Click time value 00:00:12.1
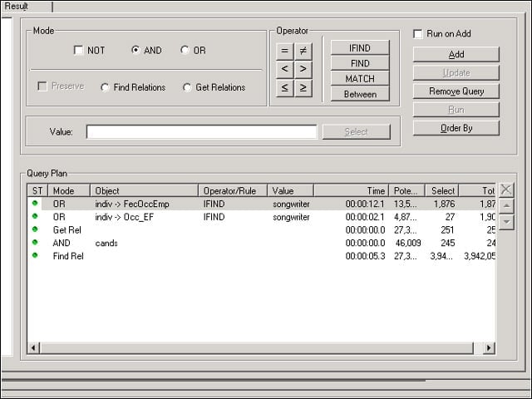The height and width of the screenshot is (399, 532). click(x=365, y=204)
